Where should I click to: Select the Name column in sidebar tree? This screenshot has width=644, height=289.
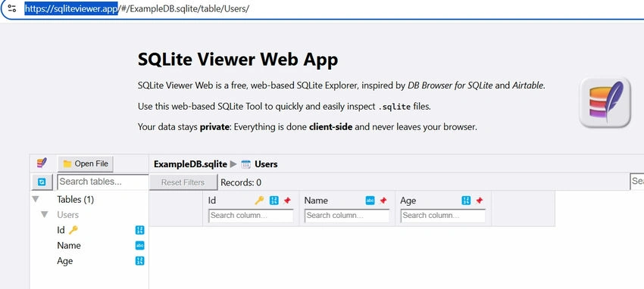(69, 246)
